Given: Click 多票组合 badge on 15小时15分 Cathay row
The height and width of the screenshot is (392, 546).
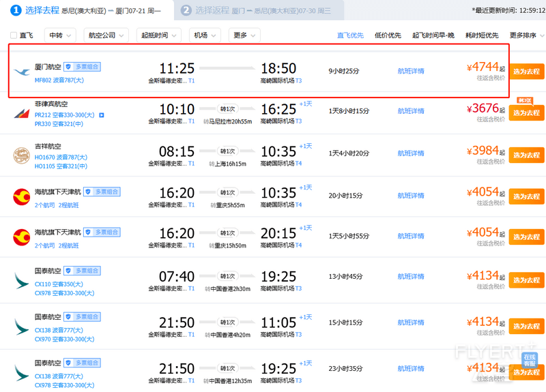Looking at the screenshot, I should point(82,316).
